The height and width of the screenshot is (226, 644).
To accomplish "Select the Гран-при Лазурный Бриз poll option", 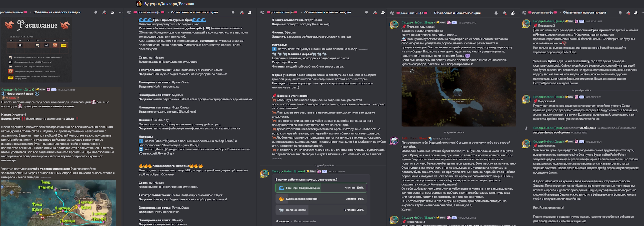I will point(321,188).
